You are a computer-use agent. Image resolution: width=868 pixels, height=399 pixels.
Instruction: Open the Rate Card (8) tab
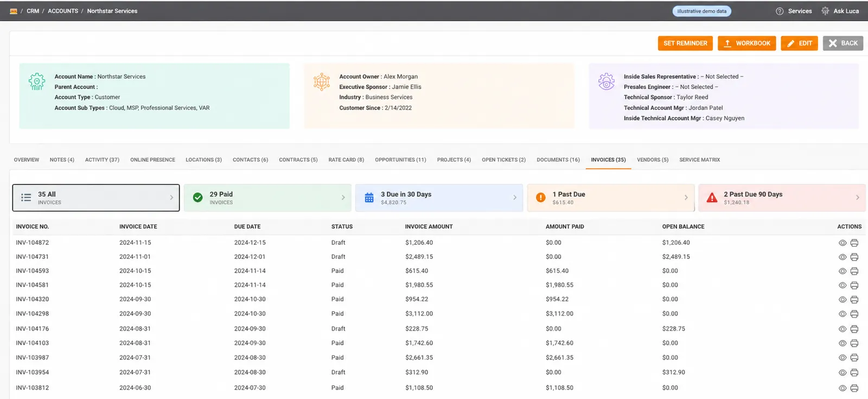tap(346, 160)
